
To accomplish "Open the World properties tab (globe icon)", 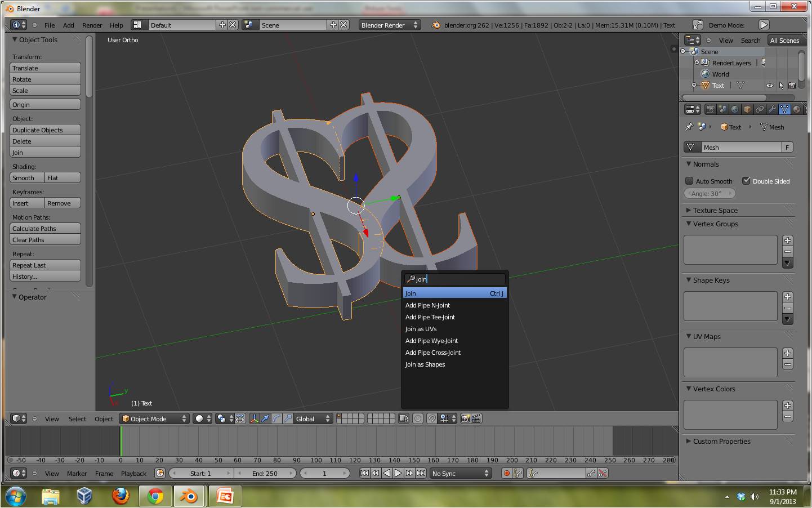I will pyautogui.click(x=735, y=109).
